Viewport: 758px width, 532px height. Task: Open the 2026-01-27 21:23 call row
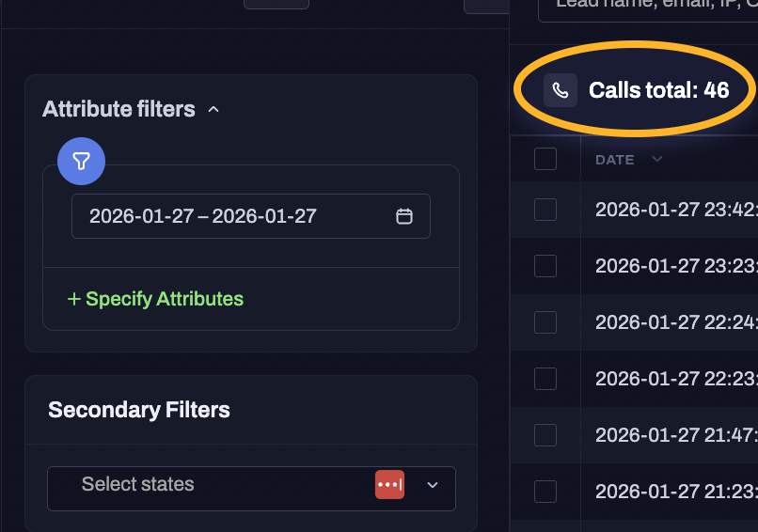pos(675,492)
